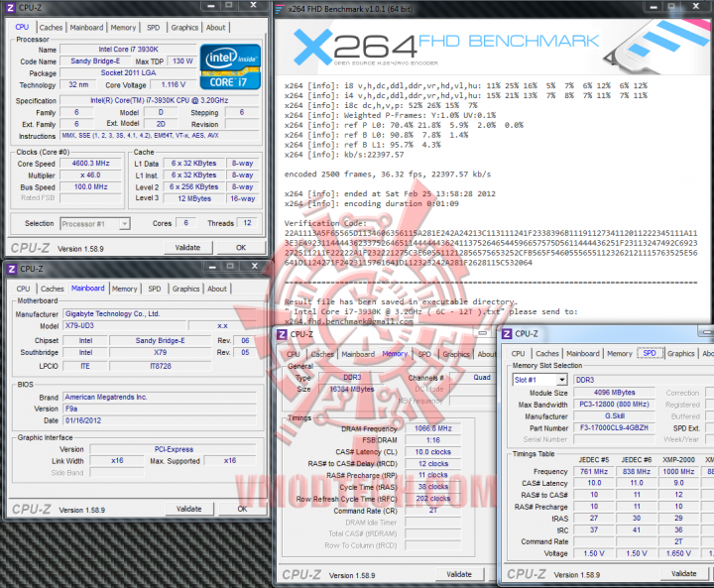714x588 pixels.
Task: Click Validate in CPU-Z Memory window
Action: click(459, 574)
